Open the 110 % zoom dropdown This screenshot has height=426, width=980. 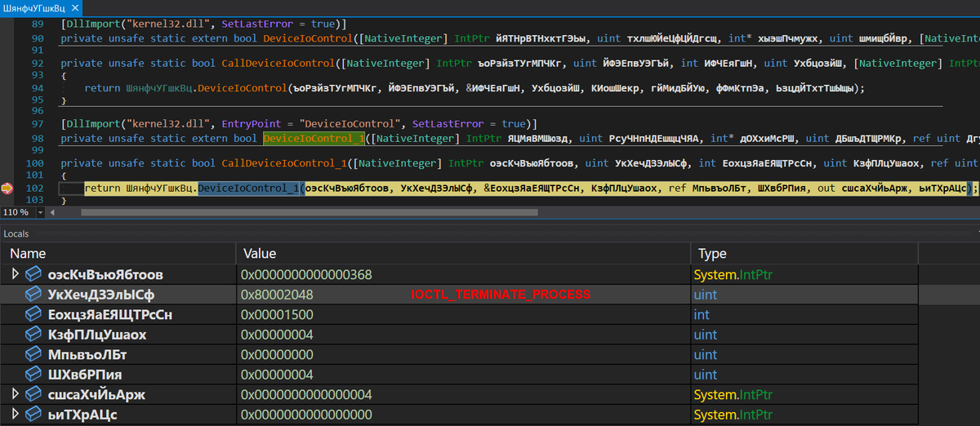(40, 213)
